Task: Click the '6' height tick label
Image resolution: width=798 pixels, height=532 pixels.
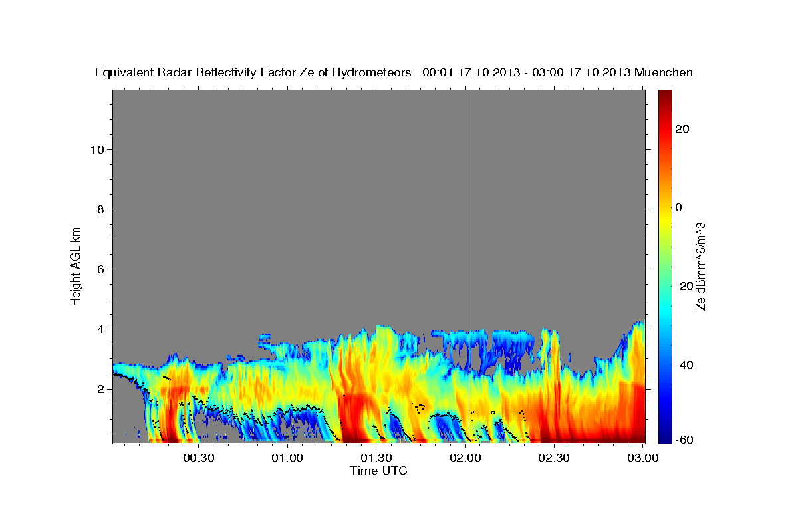Action: pyautogui.click(x=99, y=269)
